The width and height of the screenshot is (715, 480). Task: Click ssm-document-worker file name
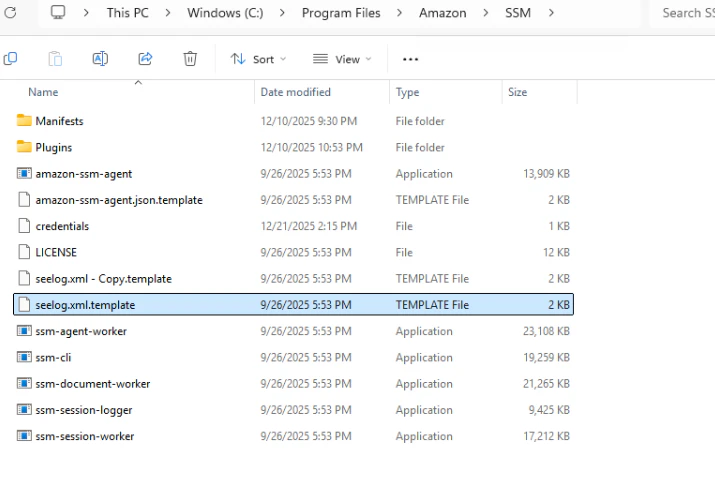tap(93, 384)
